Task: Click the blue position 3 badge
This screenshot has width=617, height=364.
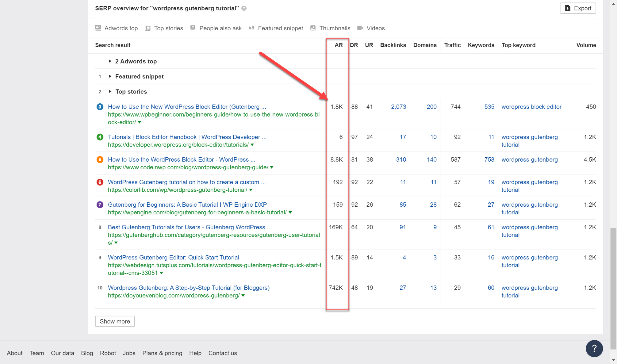Action: [100, 107]
